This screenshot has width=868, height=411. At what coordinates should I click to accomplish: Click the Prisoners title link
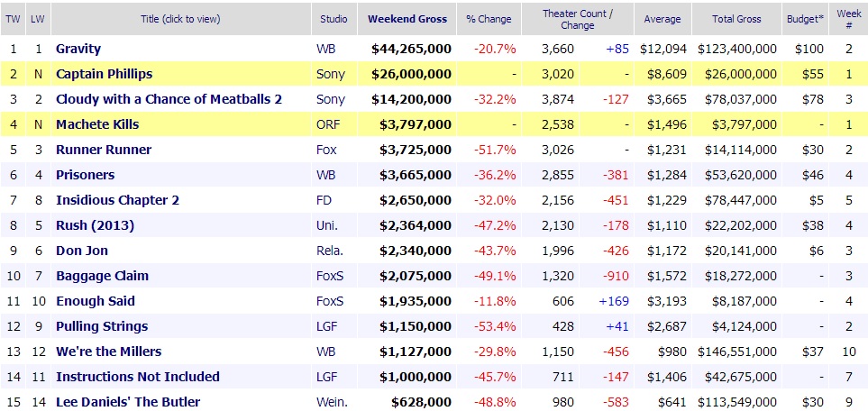click(86, 175)
